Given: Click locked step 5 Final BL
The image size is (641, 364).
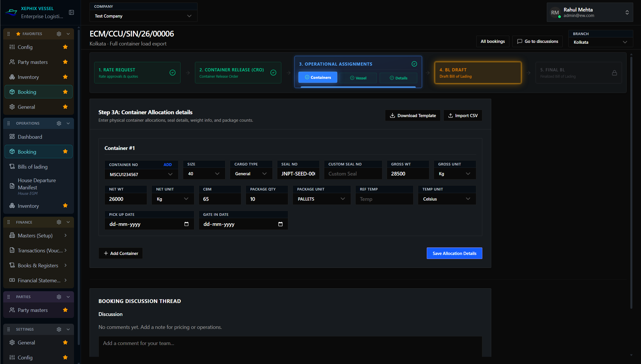Looking at the screenshot, I should [579, 73].
